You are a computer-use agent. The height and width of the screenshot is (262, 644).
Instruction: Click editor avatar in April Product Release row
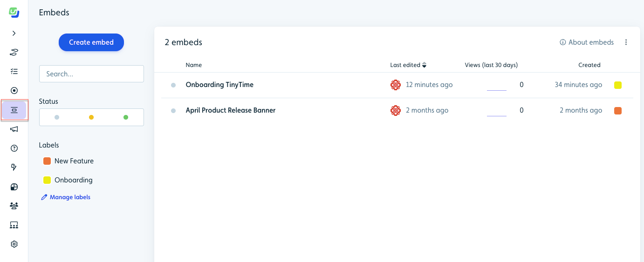coord(396,110)
